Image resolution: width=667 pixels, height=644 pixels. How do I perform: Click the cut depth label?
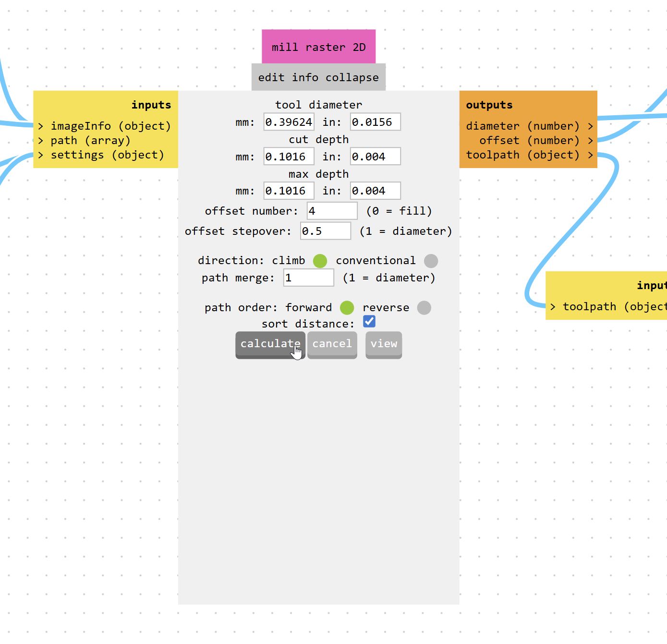tap(319, 139)
